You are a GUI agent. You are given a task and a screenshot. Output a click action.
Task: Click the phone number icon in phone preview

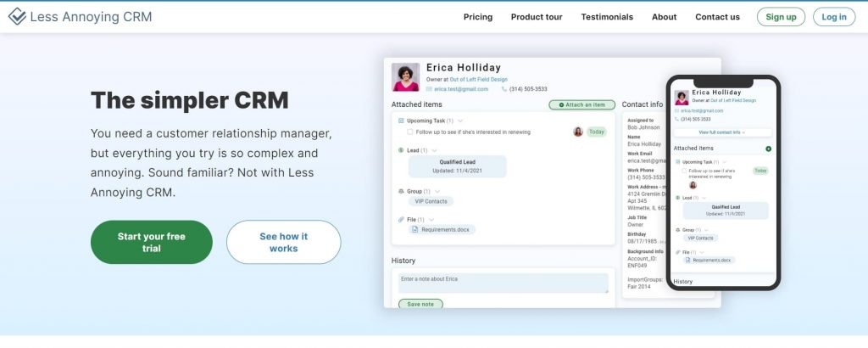coord(677,119)
